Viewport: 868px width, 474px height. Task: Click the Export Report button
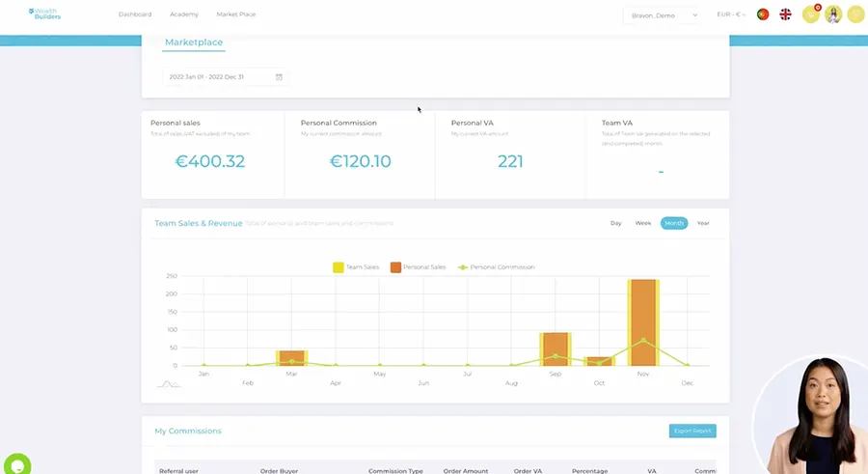[x=692, y=431]
